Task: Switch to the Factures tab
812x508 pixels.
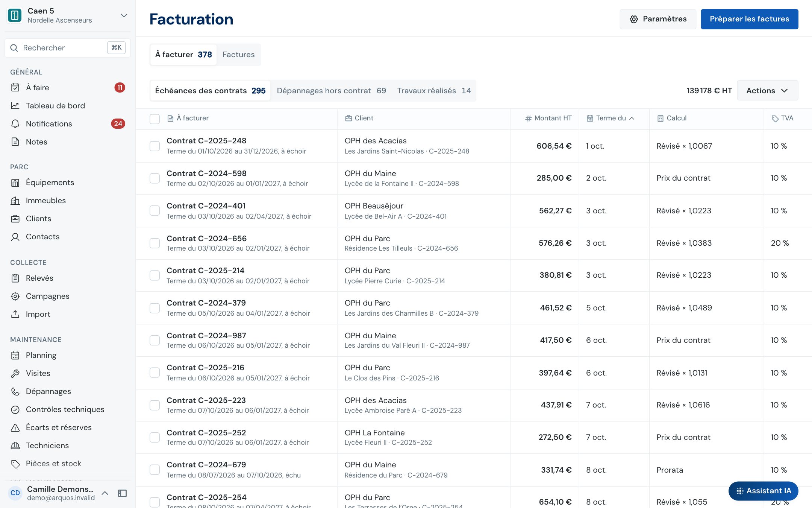Action: coord(238,55)
